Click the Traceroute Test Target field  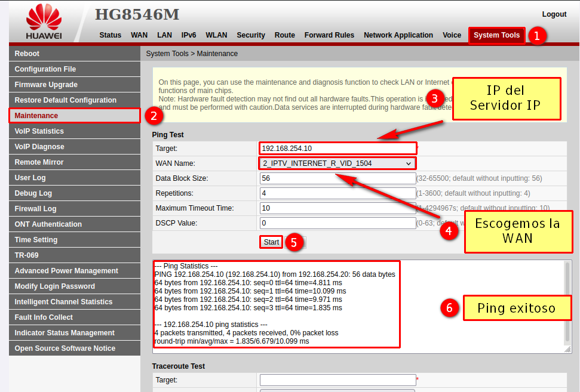click(x=337, y=380)
